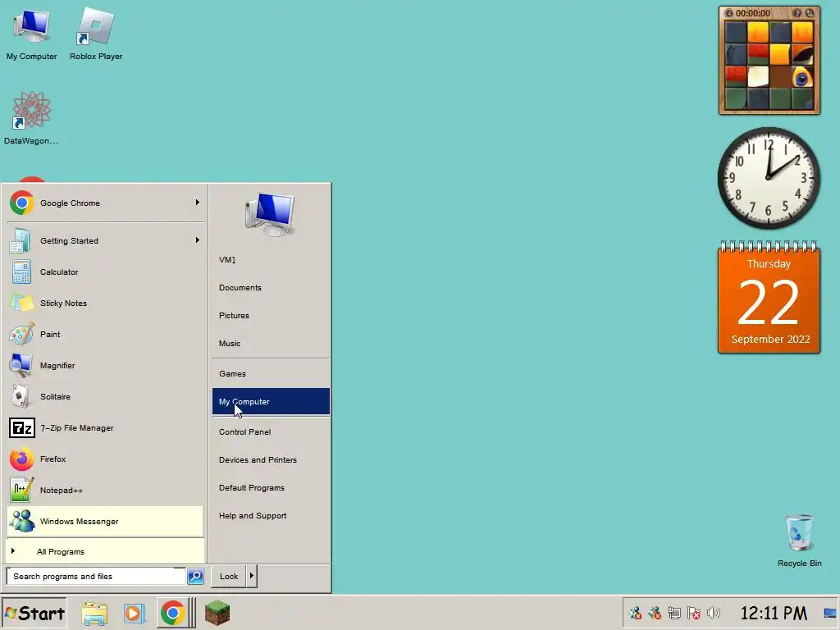Expand the Getting Started submenu arrow
Viewport: 840px width, 630px height.
pyautogui.click(x=197, y=240)
